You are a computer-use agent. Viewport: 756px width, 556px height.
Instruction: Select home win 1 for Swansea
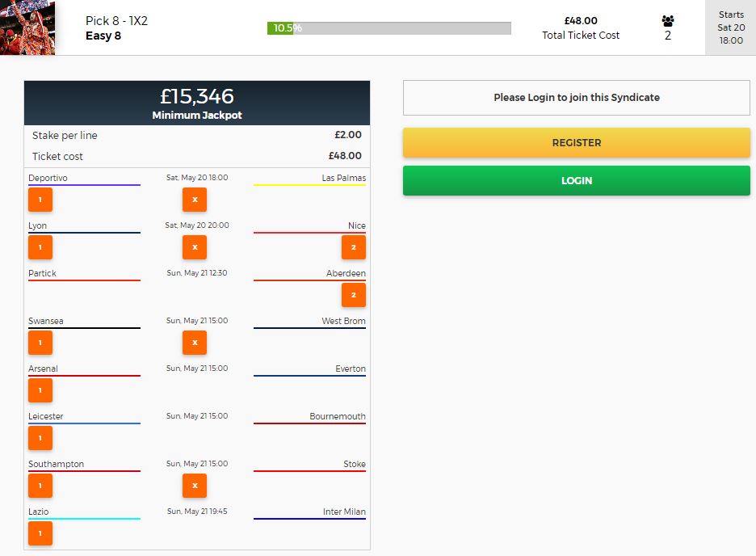point(40,343)
